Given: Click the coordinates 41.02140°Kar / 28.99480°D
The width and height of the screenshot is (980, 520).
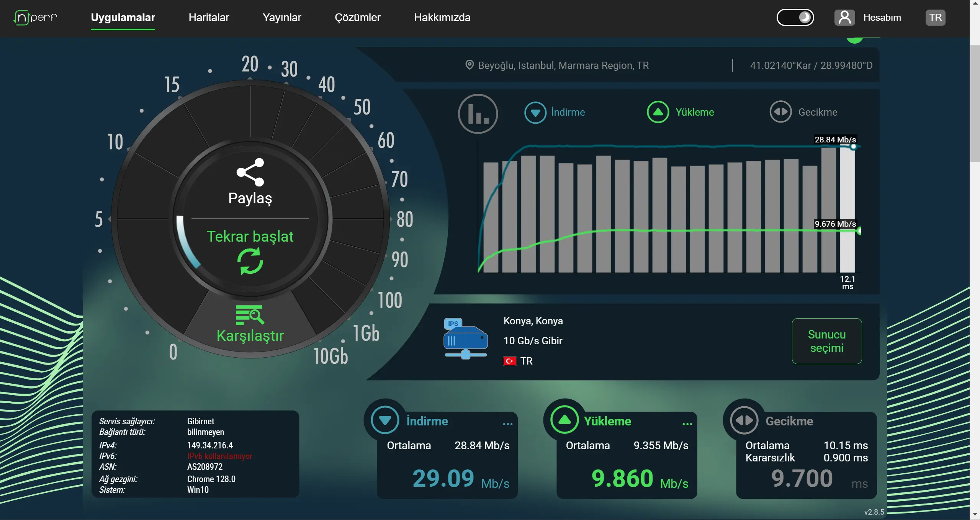Looking at the screenshot, I should tap(811, 65).
